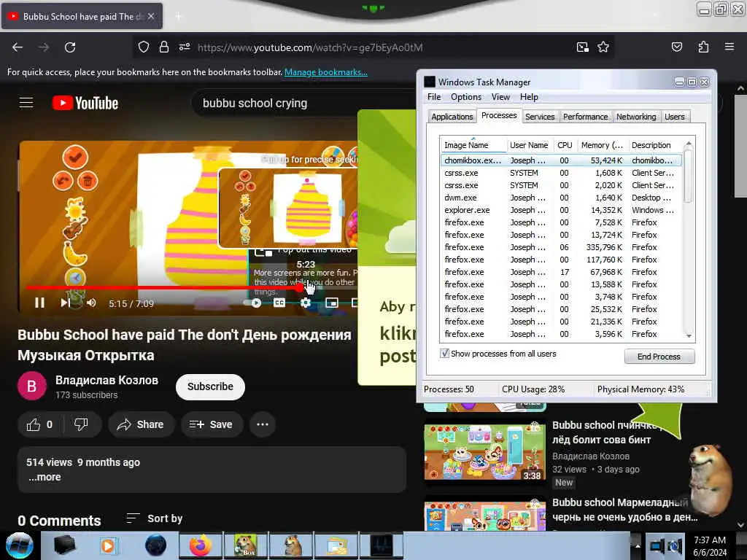Like the video with thumbs up
The height and width of the screenshot is (560, 747).
pyautogui.click(x=41, y=424)
